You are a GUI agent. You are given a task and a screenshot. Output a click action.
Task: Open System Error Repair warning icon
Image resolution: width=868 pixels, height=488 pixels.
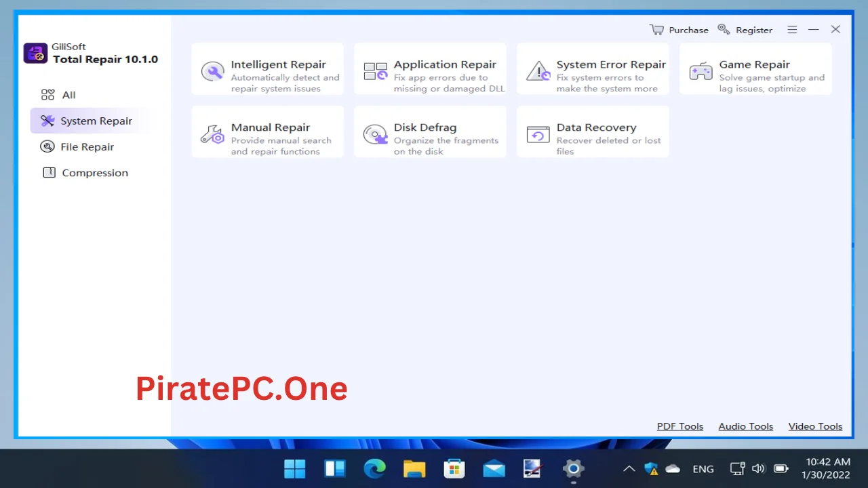tap(538, 71)
